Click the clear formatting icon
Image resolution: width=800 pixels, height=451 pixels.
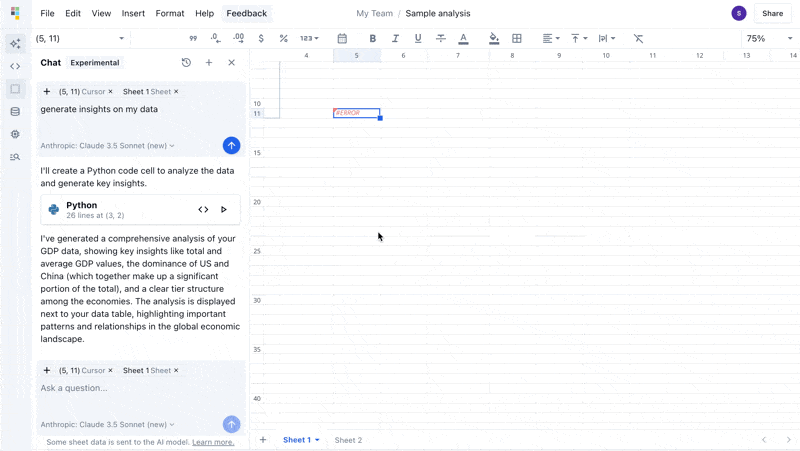click(x=638, y=39)
